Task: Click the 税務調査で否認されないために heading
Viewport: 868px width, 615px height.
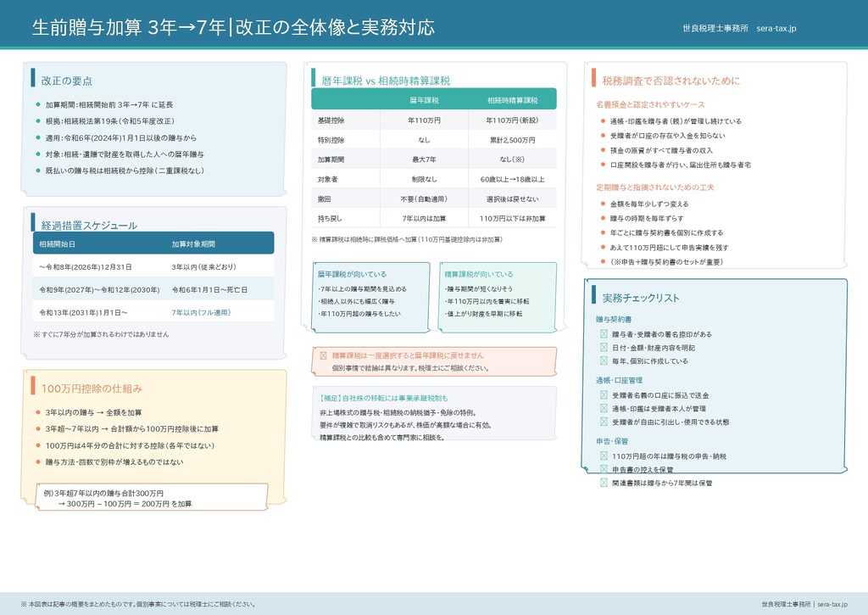Action: 670,81
